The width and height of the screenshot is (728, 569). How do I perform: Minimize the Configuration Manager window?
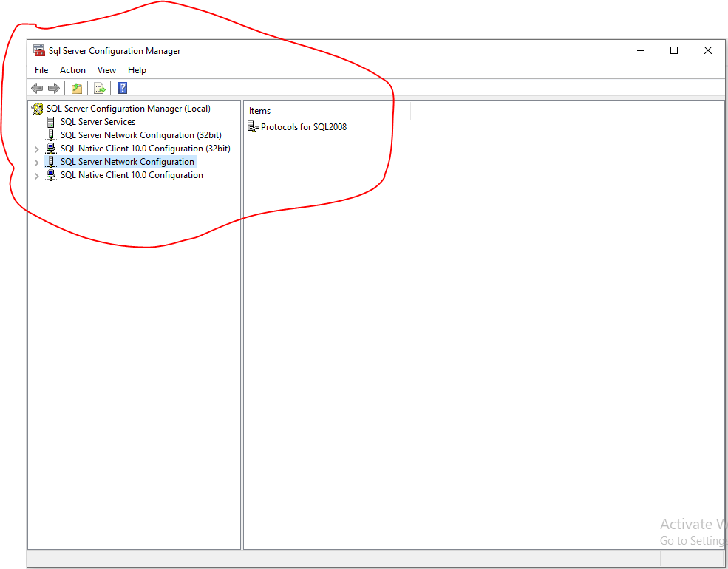point(641,50)
